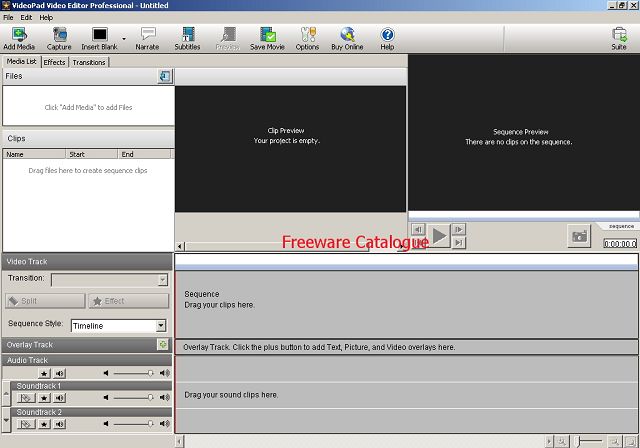Jump to end of sequence

(459, 243)
